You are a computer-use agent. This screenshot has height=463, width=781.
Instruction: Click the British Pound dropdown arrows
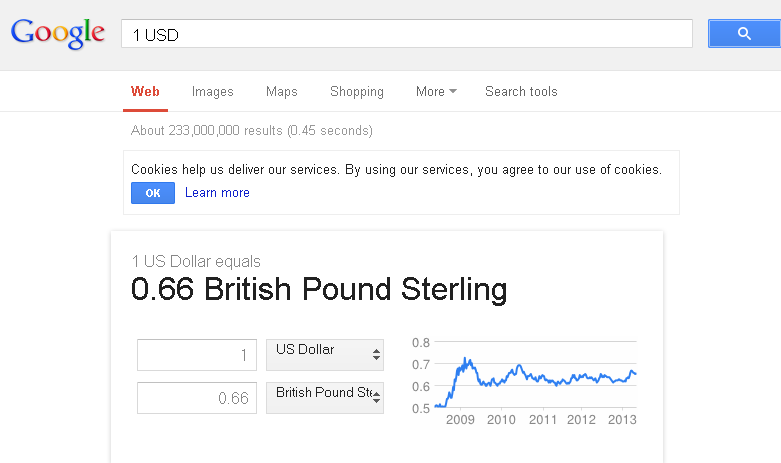[x=377, y=398]
